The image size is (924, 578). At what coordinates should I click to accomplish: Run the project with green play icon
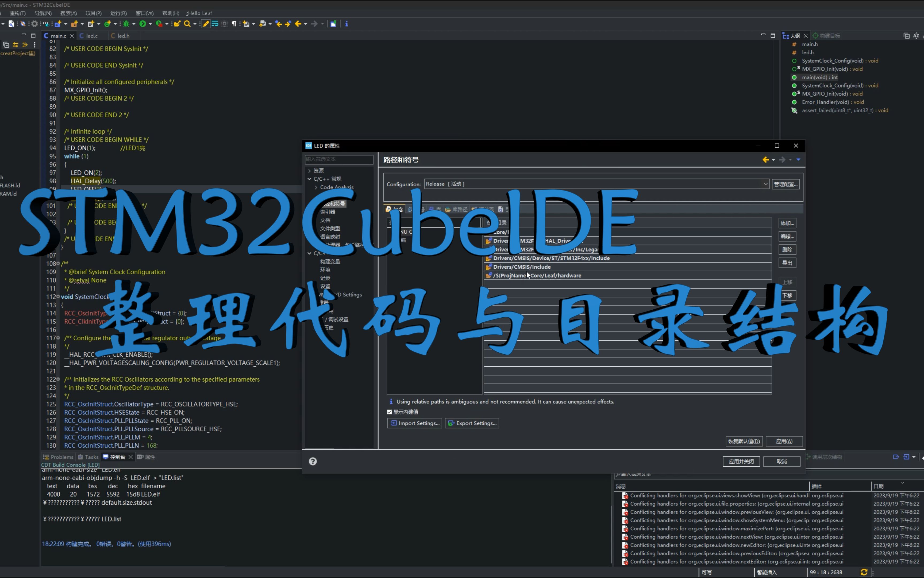tap(143, 24)
